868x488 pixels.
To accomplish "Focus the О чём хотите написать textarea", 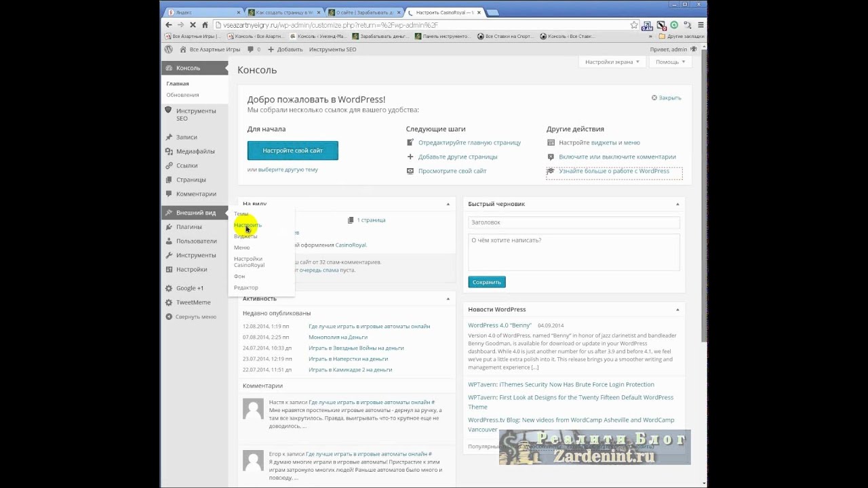I will (x=574, y=253).
